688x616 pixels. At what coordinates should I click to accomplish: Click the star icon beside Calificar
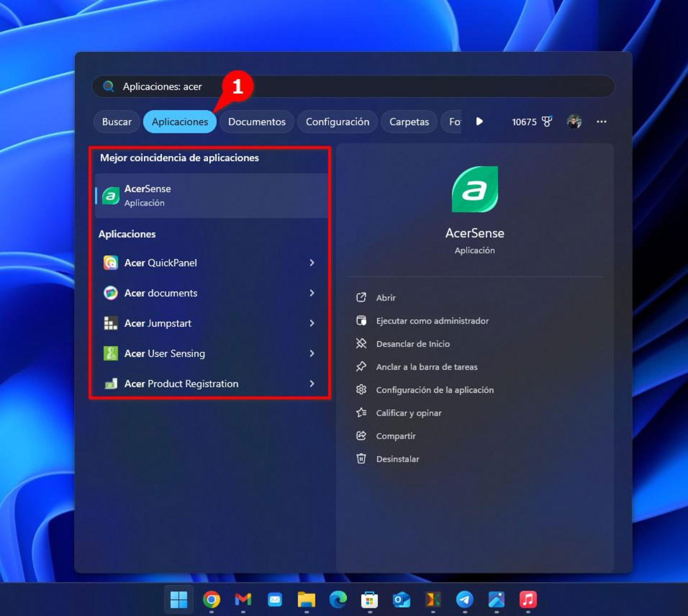(361, 412)
